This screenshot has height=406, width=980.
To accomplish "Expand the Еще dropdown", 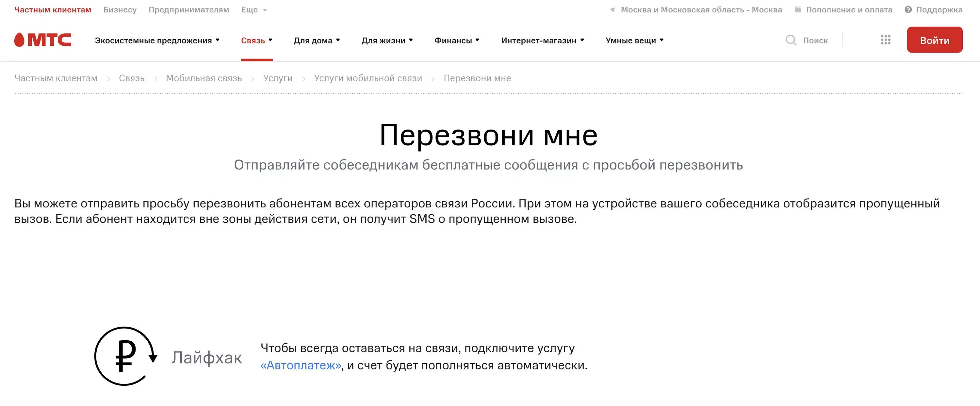I will click(254, 10).
